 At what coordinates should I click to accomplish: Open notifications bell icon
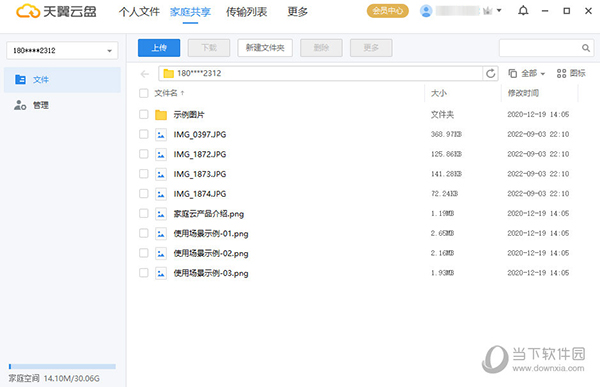click(523, 11)
